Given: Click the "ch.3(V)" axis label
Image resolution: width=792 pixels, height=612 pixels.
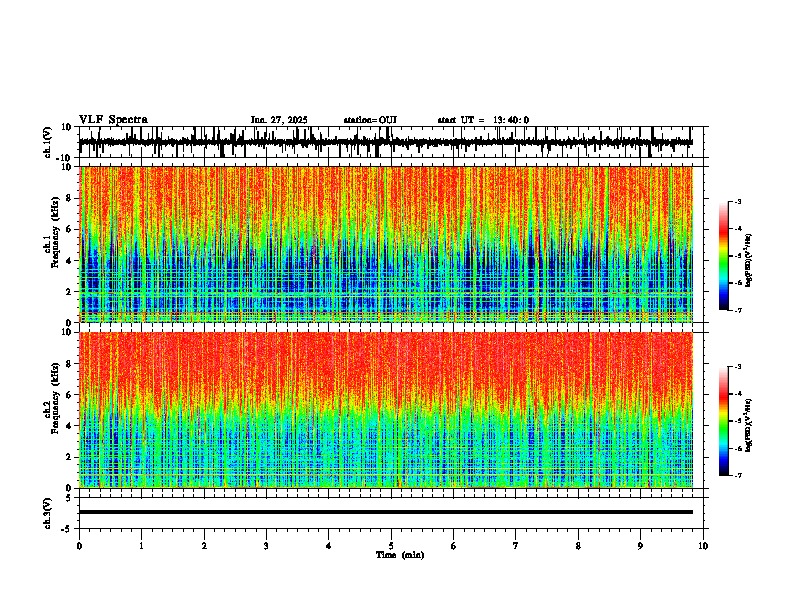Looking at the screenshot, I should tap(48, 513).
